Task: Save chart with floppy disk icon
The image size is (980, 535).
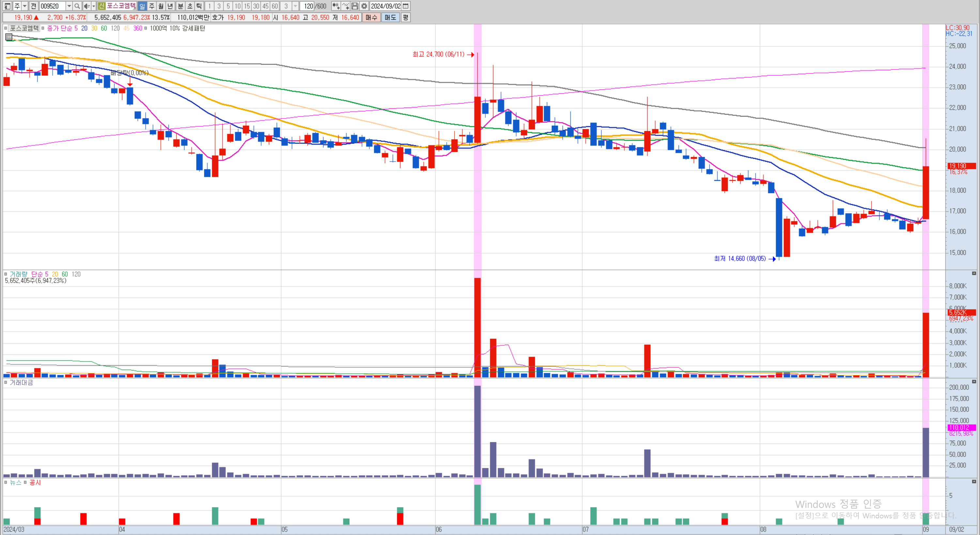Action: tap(354, 6)
